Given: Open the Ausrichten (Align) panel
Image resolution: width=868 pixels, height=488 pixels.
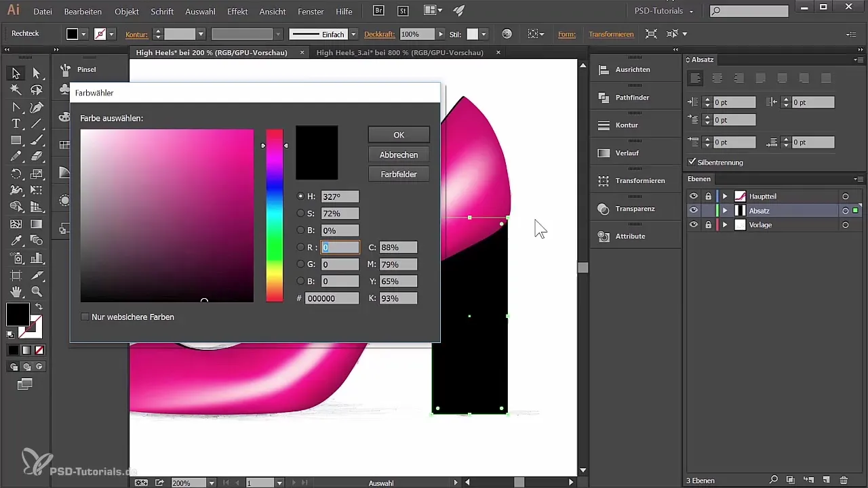Looking at the screenshot, I should (x=633, y=70).
